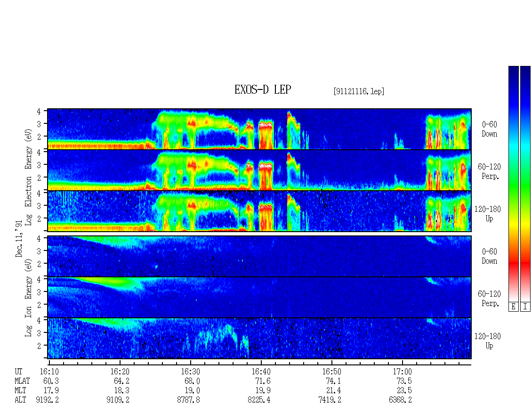
Task: Select the 16:20 time tick label
Action: tap(120, 372)
